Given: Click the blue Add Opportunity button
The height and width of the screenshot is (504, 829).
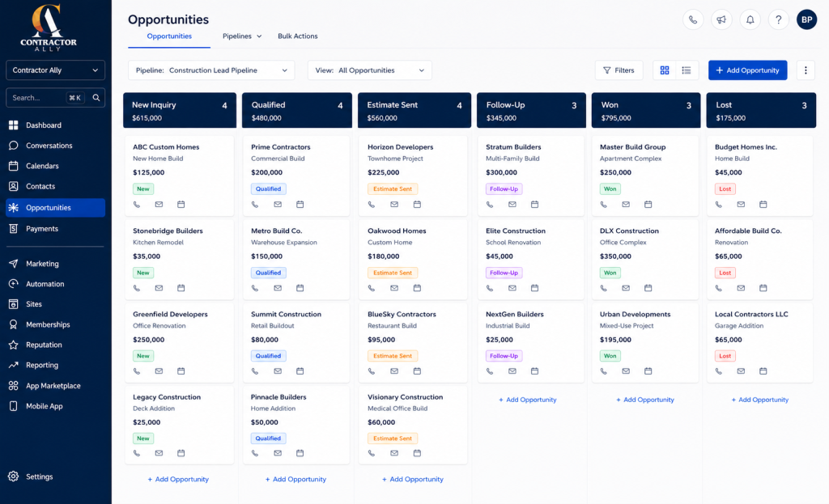Looking at the screenshot, I should pos(747,70).
